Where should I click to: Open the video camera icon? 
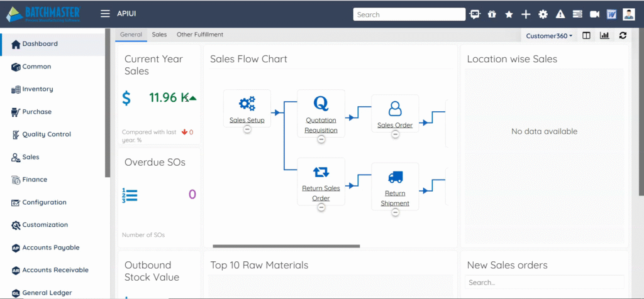(577, 14)
